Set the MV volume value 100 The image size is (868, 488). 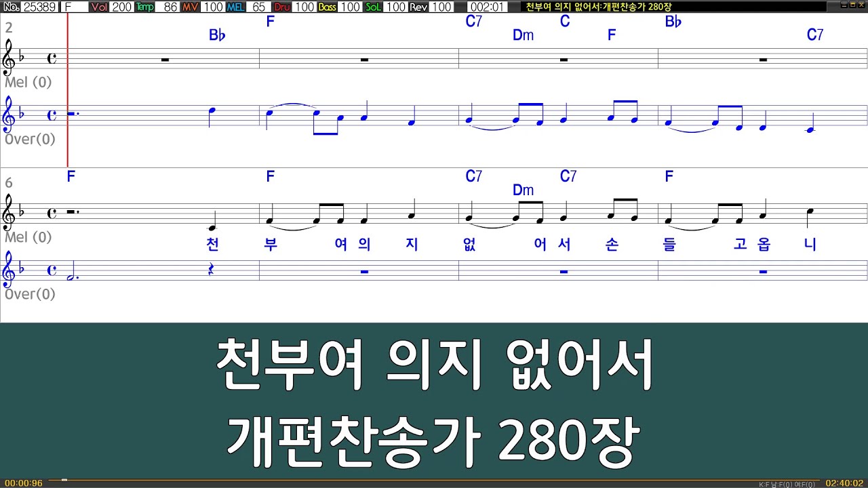(213, 7)
